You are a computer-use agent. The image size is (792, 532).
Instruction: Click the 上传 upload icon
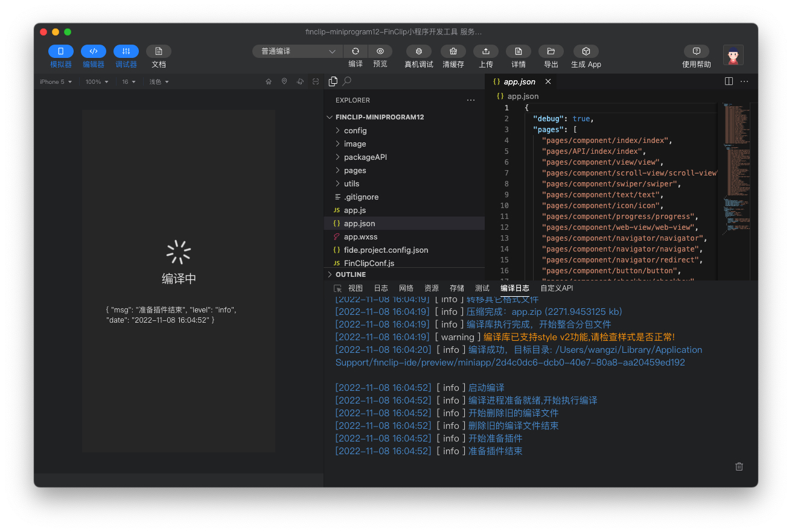[485, 52]
